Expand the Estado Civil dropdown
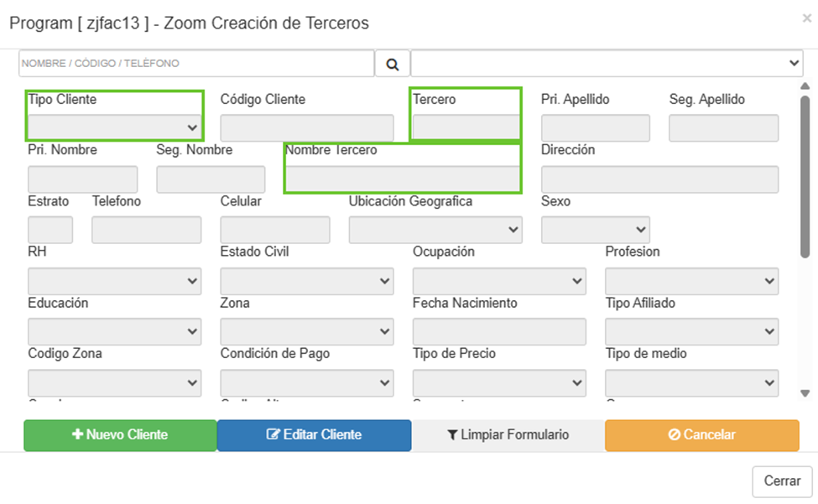This screenshot has width=818, height=504. (307, 281)
